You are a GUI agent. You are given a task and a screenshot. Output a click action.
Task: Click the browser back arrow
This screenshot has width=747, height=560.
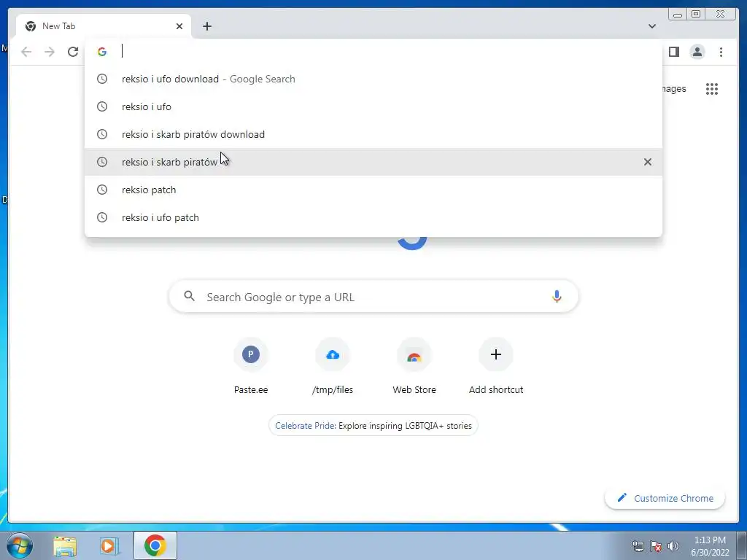tap(26, 52)
